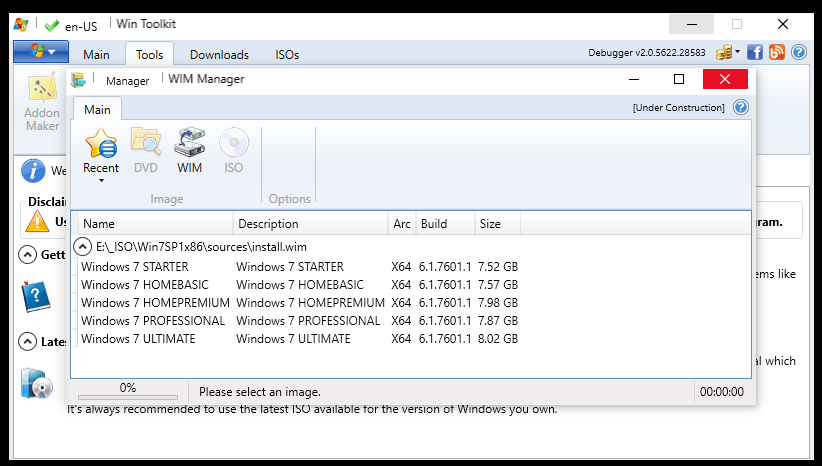Collapse the Getting Started section chevron

point(27,255)
